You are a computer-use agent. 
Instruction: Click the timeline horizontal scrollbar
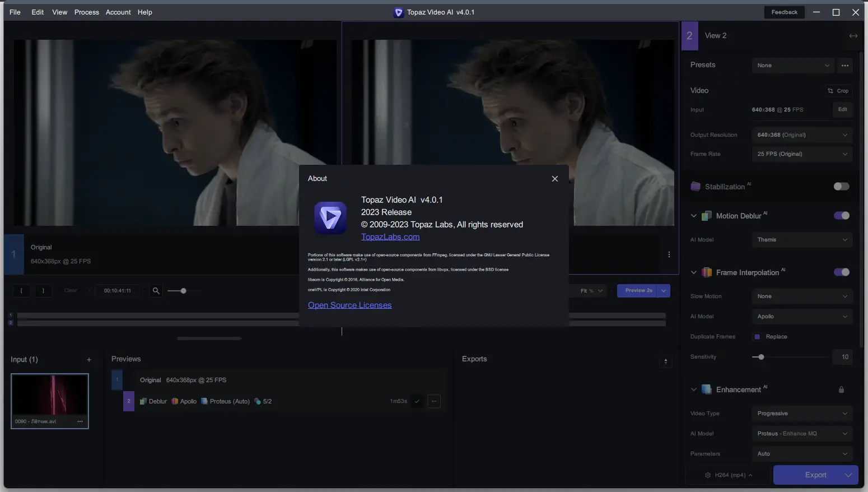pyautogui.click(x=209, y=338)
